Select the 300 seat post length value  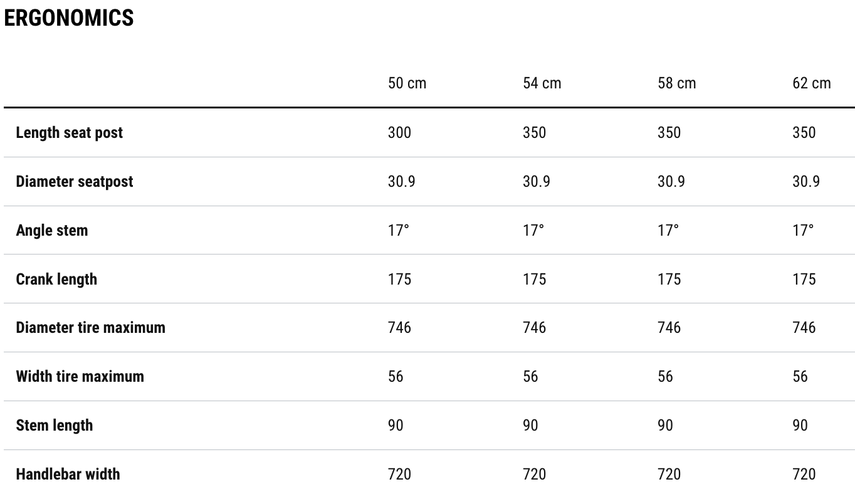tap(399, 132)
